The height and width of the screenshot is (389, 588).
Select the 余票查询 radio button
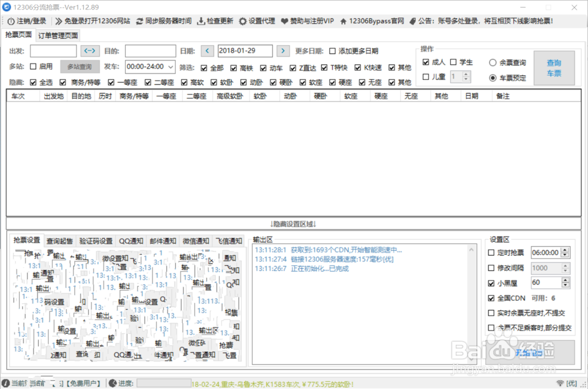click(493, 63)
